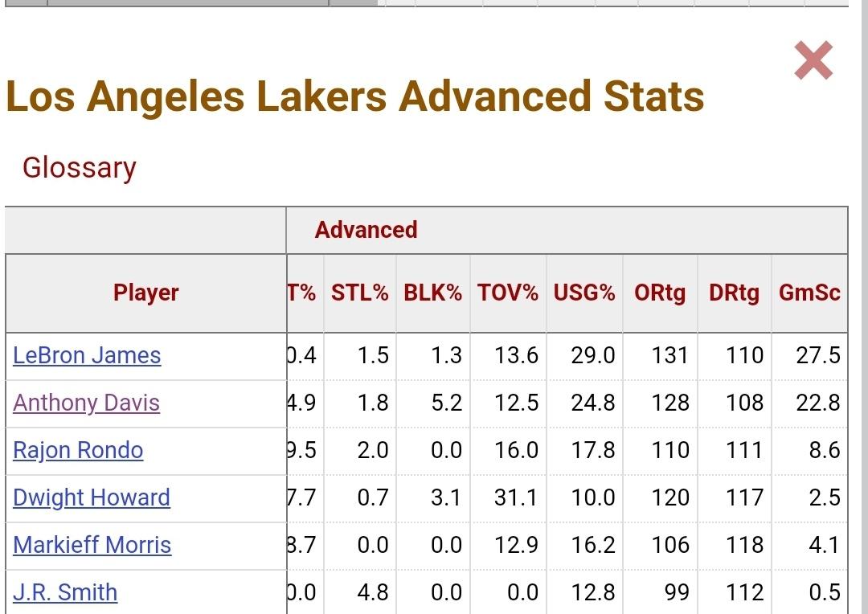Click Dwight Howard's TOV% value 31.1
868x614 pixels.
516,497
